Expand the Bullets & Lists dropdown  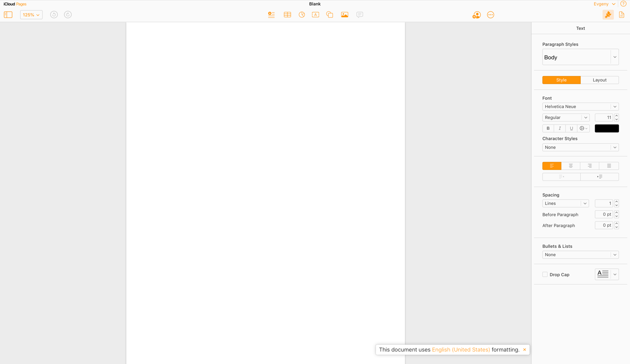[581, 254]
